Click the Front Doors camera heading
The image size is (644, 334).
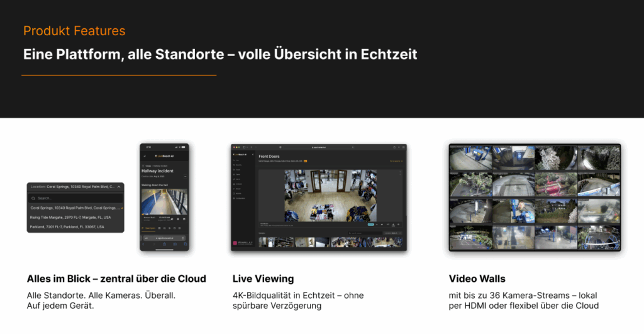pyautogui.click(x=269, y=157)
